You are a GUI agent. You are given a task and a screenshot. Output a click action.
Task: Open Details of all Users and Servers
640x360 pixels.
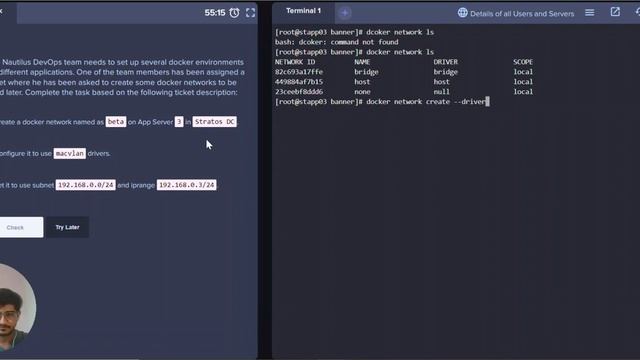click(x=522, y=13)
